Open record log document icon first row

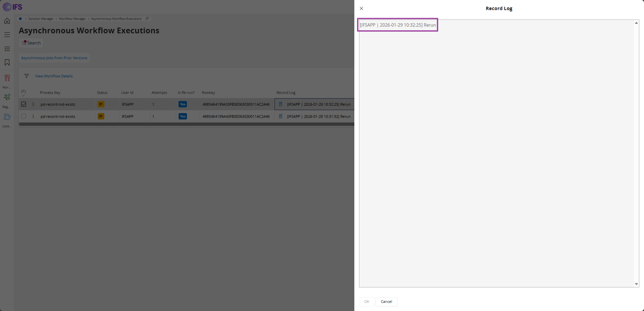(281, 104)
